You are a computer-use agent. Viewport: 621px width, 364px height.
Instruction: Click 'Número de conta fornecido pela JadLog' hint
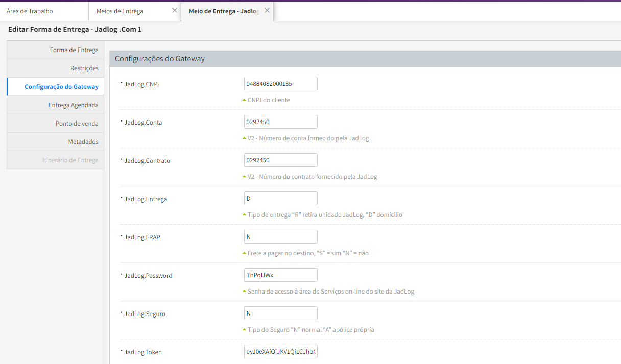click(308, 138)
